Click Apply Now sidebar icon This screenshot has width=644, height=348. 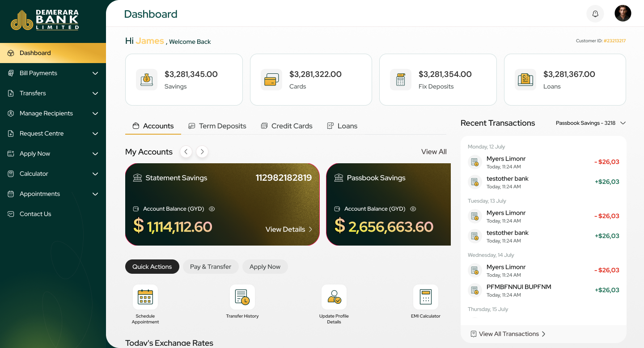[x=11, y=153]
